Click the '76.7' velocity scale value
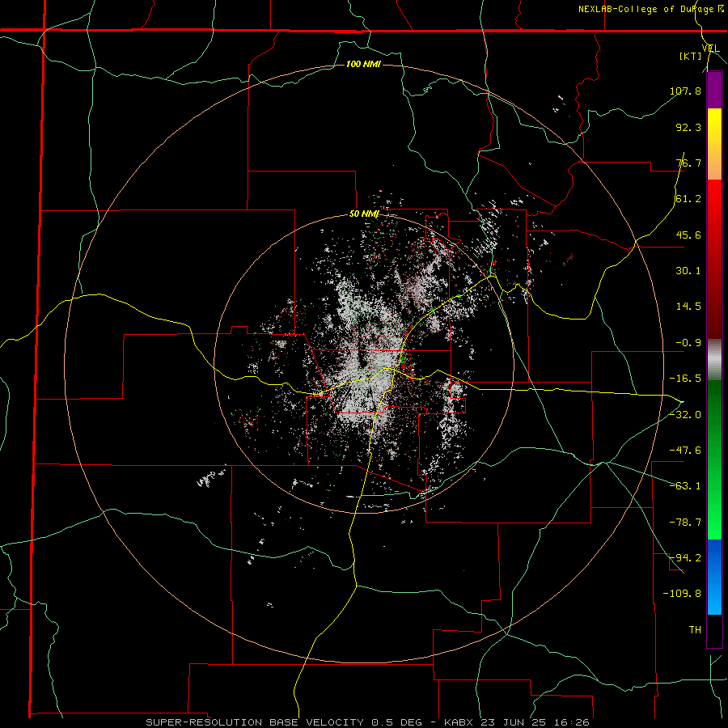This screenshot has height=728, width=728. tap(688, 163)
